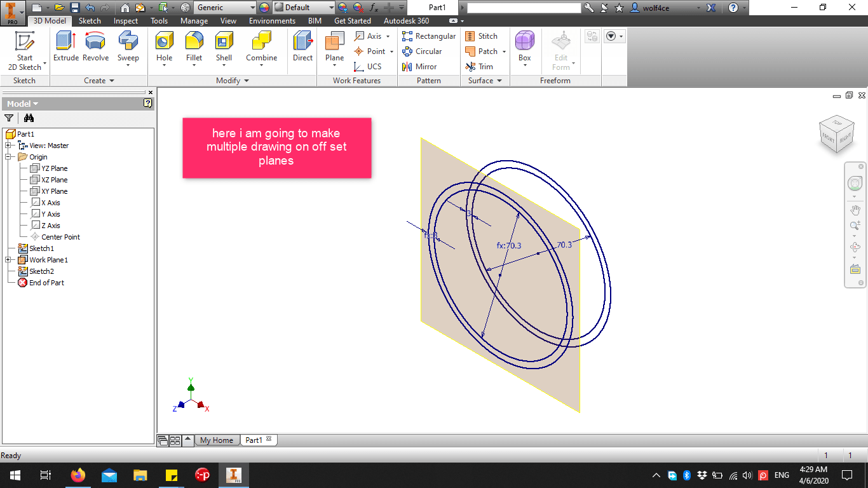Select the Shell tool

point(224,50)
